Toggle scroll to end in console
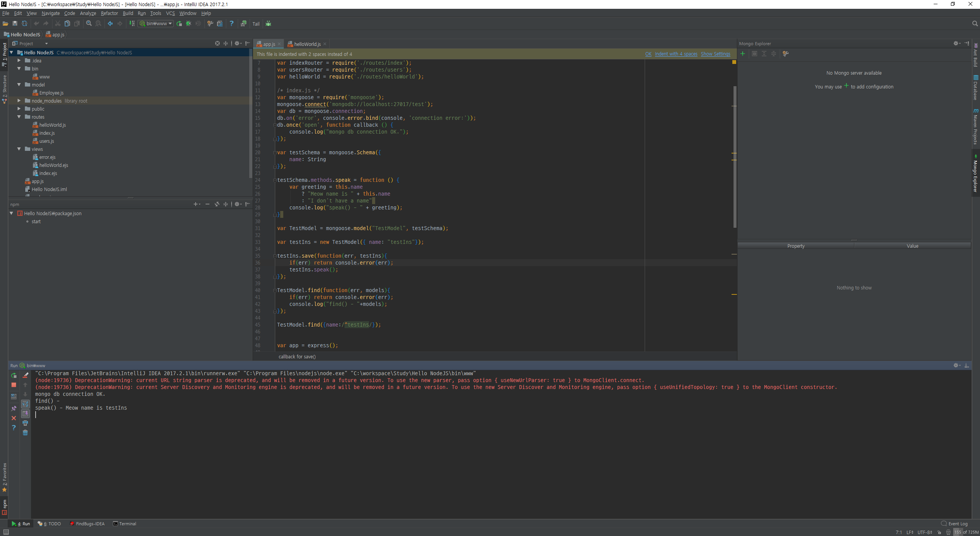Viewport: 980px width, 536px height. pos(25,414)
